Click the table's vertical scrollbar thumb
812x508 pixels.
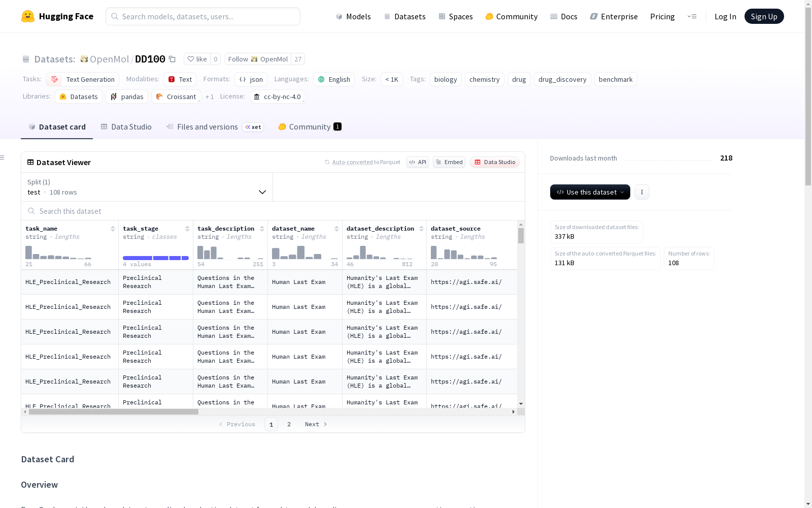[x=521, y=236]
